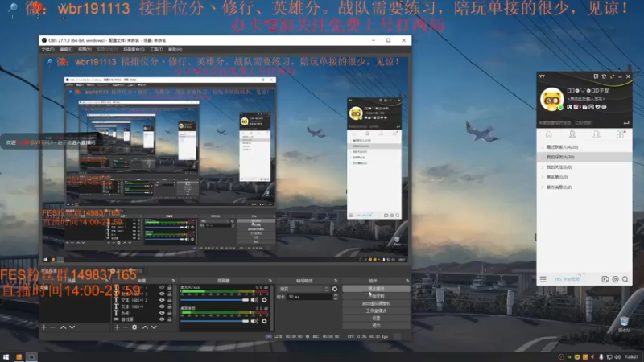
Task: Toggle visibility of the 游戏源 source
Action: coord(162,319)
